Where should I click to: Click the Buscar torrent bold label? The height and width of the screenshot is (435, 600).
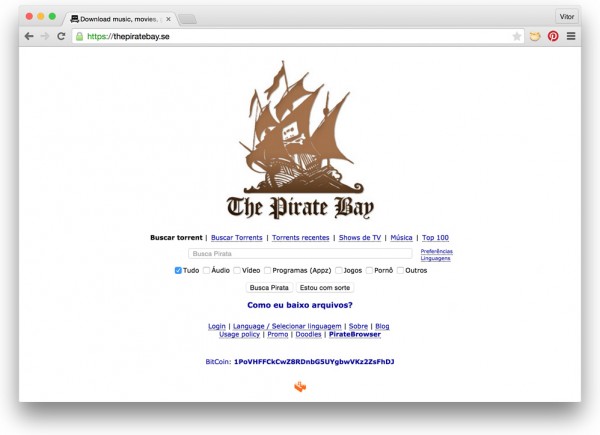pyautogui.click(x=176, y=238)
